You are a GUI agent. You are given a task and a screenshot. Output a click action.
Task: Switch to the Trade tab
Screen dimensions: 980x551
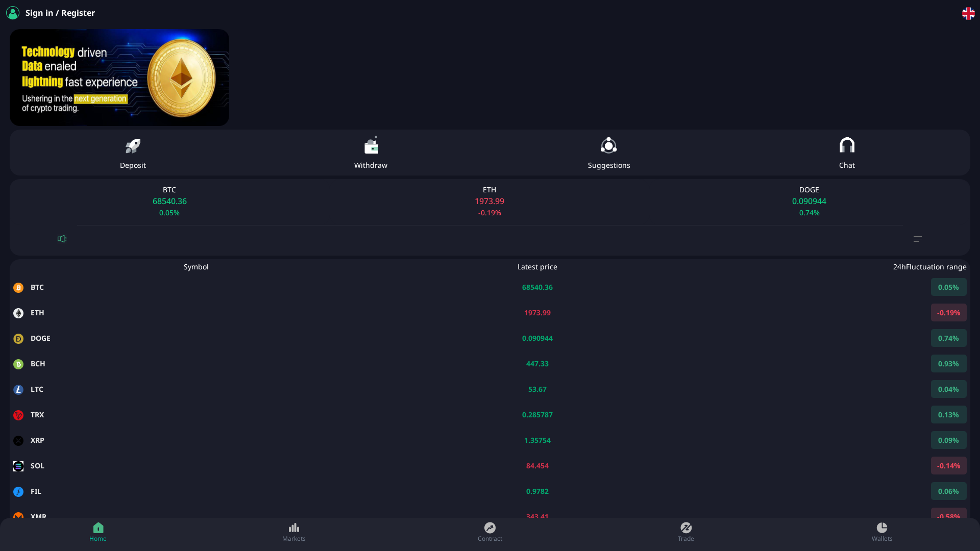point(686,532)
